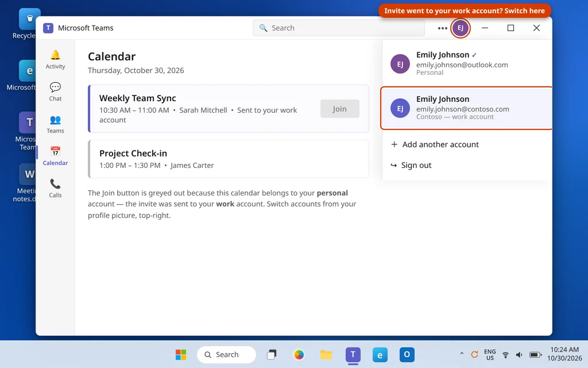Click the ENG US language indicator
Viewport: 588px width, 368px height.
coord(490,354)
